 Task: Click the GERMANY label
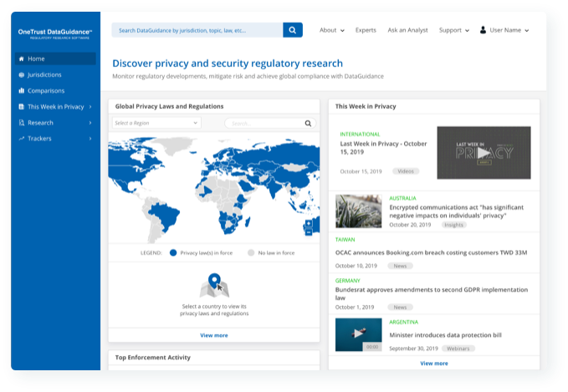tap(347, 281)
